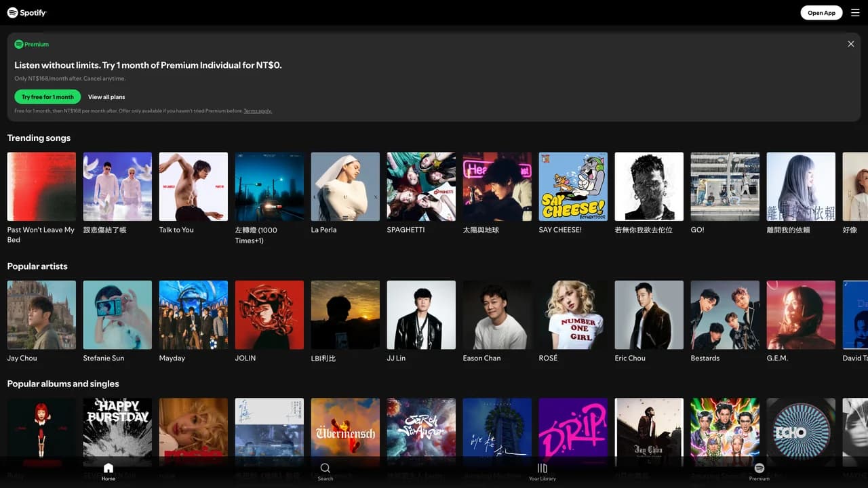Open the Bestards artist photo
The height and width of the screenshot is (488, 868).
(x=725, y=315)
